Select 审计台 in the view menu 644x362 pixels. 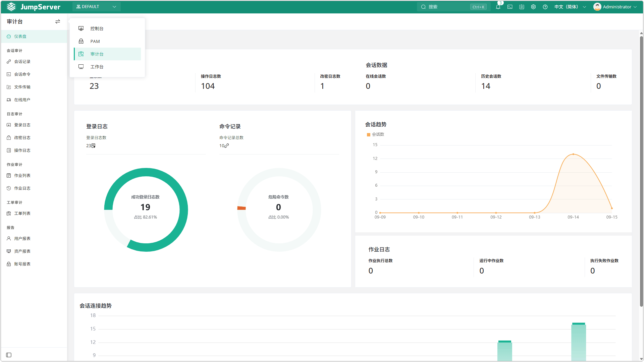[x=107, y=54]
